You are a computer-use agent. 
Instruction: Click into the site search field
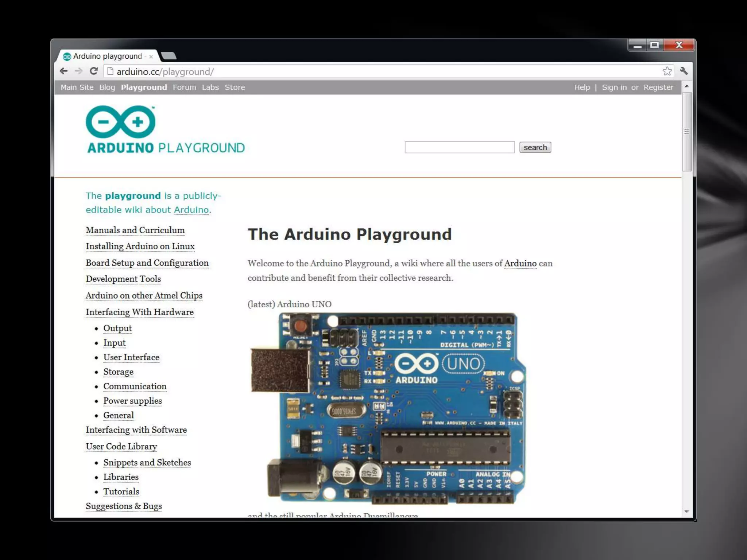(x=459, y=147)
